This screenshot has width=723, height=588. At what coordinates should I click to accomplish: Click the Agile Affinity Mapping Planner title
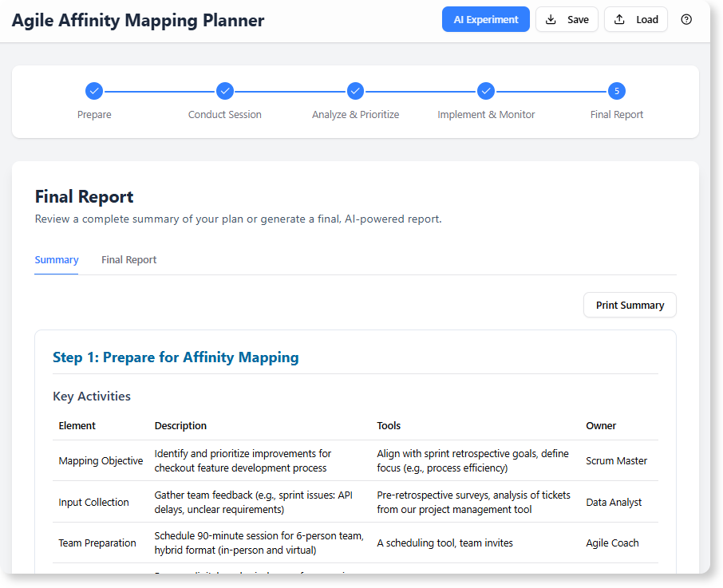click(137, 20)
